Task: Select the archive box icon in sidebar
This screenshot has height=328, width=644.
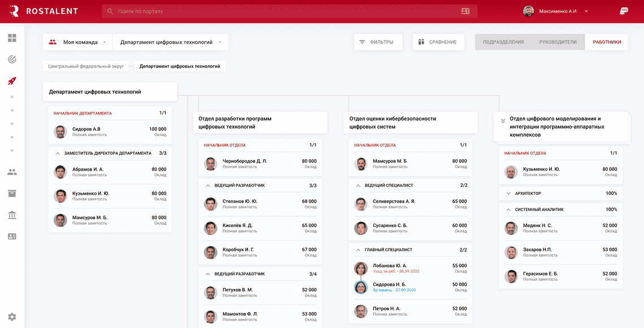Action: (x=12, y=193)
